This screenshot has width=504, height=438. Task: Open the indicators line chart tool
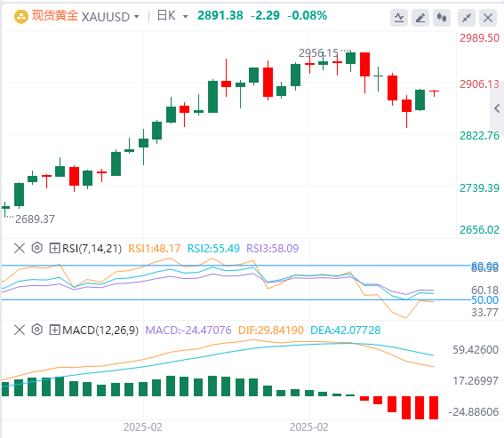(399, 18)
